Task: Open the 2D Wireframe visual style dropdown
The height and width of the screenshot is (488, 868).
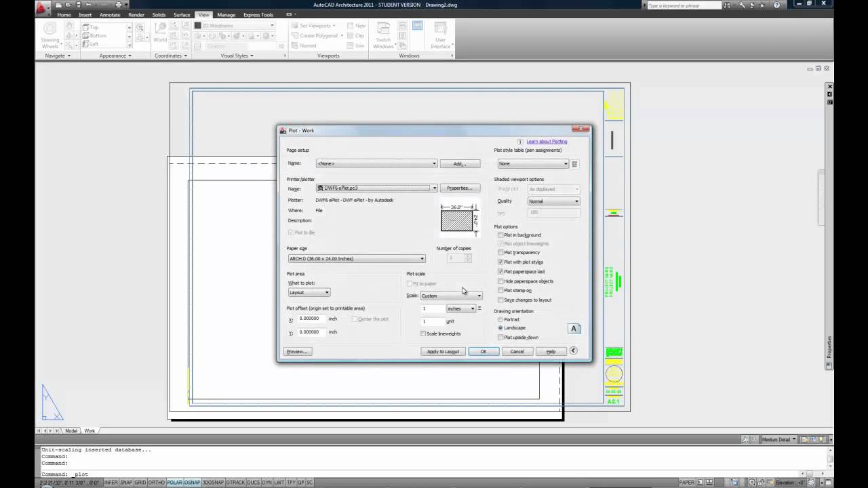Action: pyautogui.click(x=235, y=26)
